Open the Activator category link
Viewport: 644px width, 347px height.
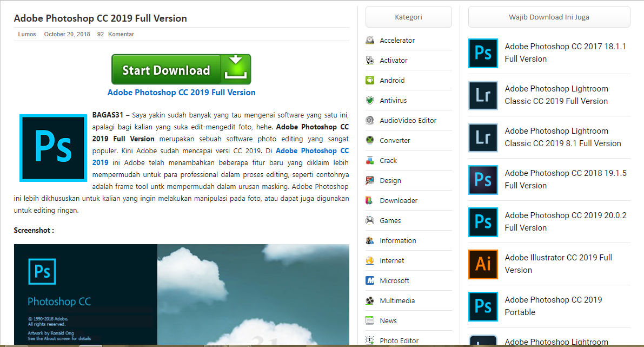point(394,61)
